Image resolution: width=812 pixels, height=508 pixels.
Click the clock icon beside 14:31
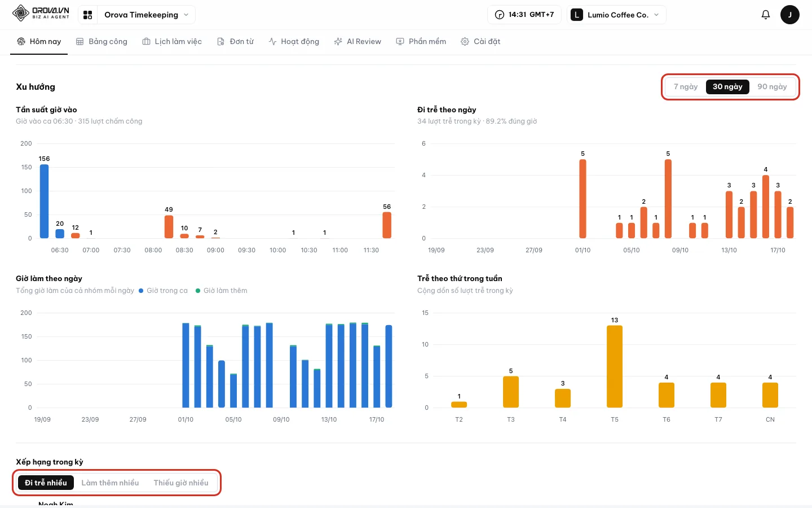click(499, 15)
